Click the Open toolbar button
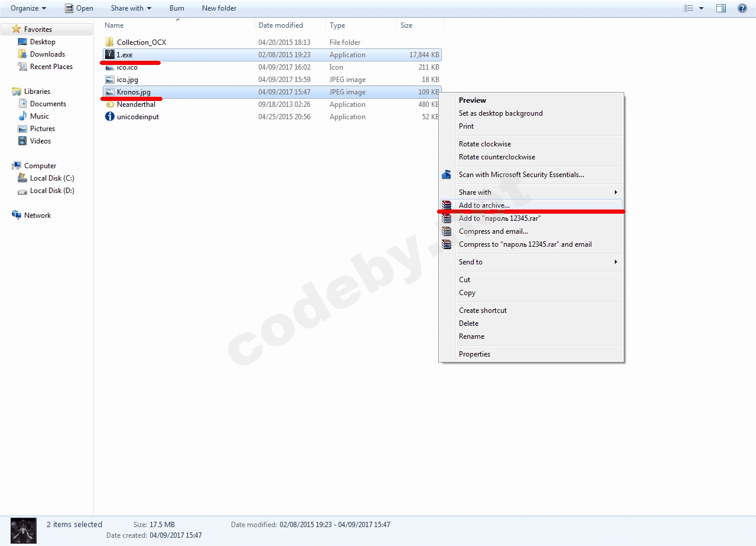 (x=79, y=8)
